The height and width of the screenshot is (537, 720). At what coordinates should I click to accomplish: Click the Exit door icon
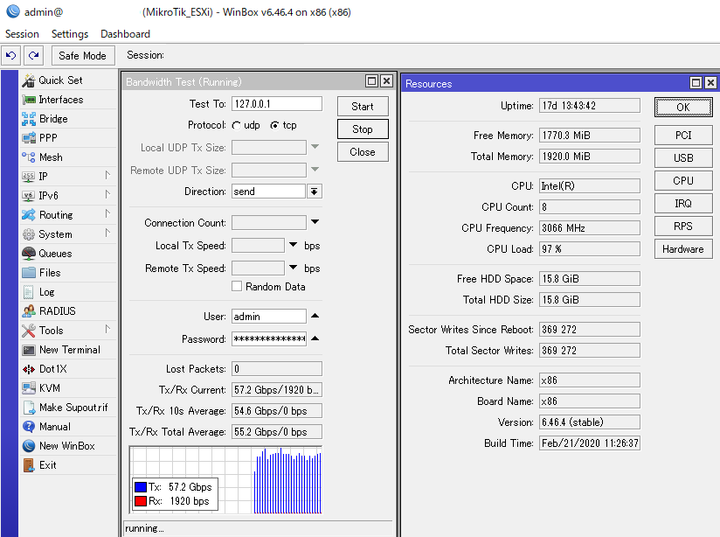click(x=28, y=465)
